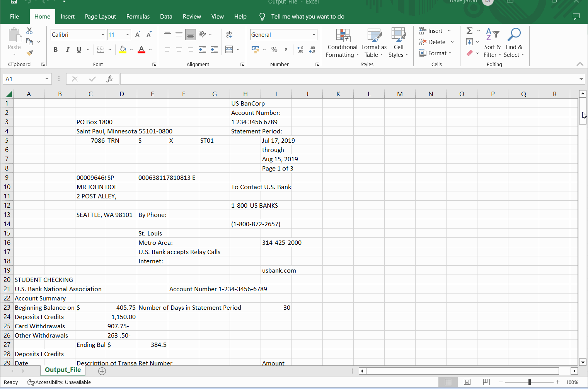Image resolution: width=588 pixels, height=389 pixels.
Task: Select the Format Painter brush
Action: (30, 53)
